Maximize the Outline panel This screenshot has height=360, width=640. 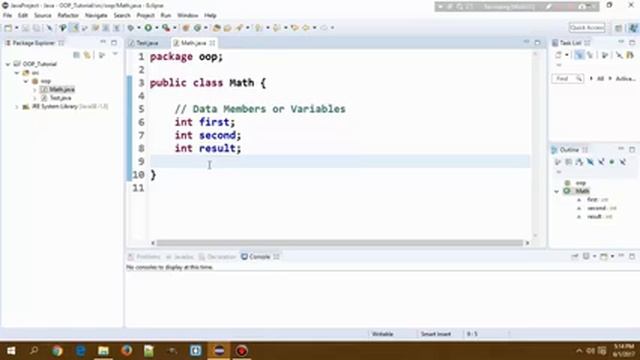[632, 149]
